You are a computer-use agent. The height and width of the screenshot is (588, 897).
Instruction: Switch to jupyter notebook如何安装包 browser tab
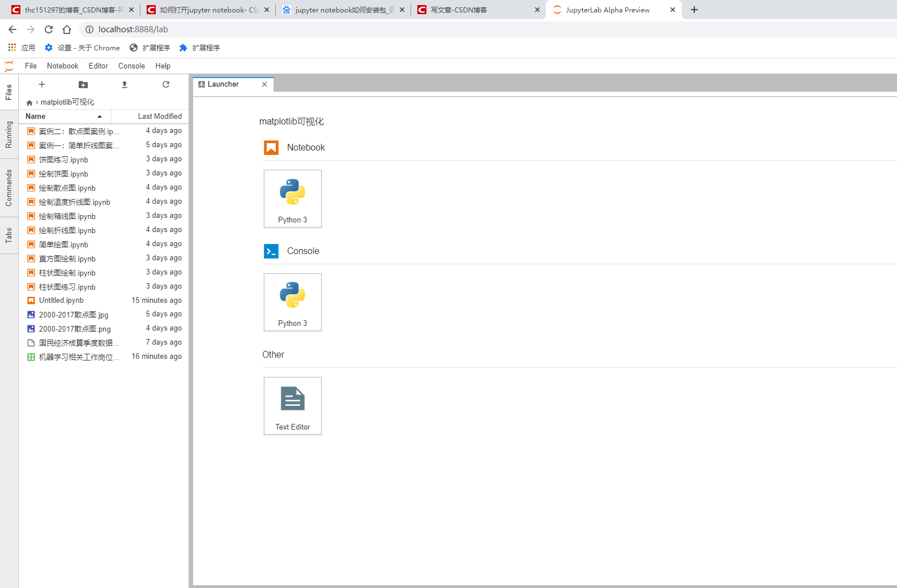tap(342, 10)
